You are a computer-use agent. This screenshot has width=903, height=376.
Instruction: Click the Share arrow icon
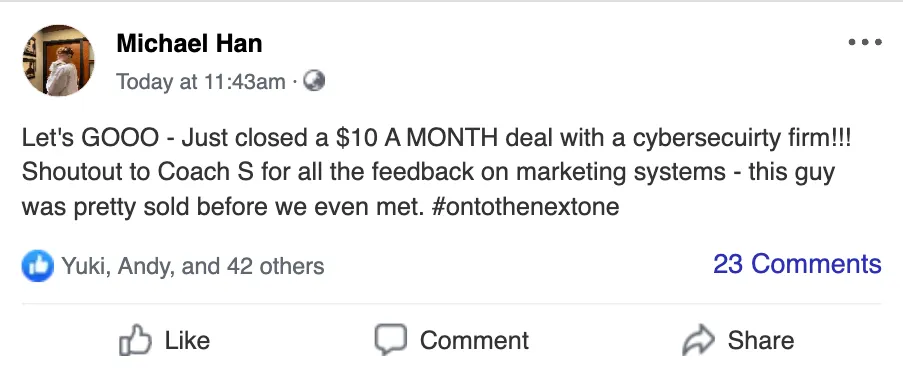pyautogui.click(x=699, y=340)
